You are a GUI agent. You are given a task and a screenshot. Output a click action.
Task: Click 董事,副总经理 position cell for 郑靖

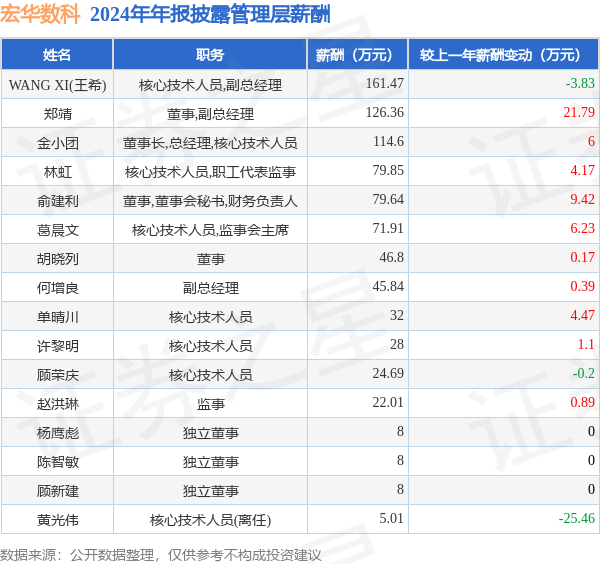[210, 114]
